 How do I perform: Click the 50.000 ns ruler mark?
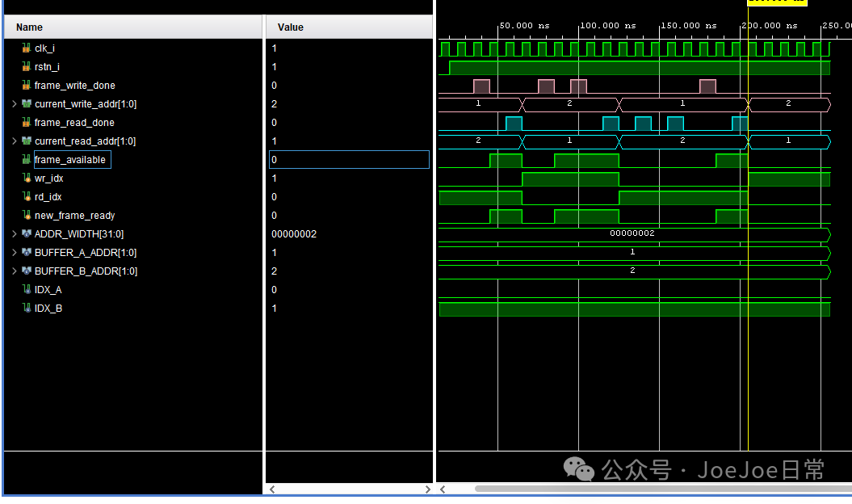pos(524,26)
